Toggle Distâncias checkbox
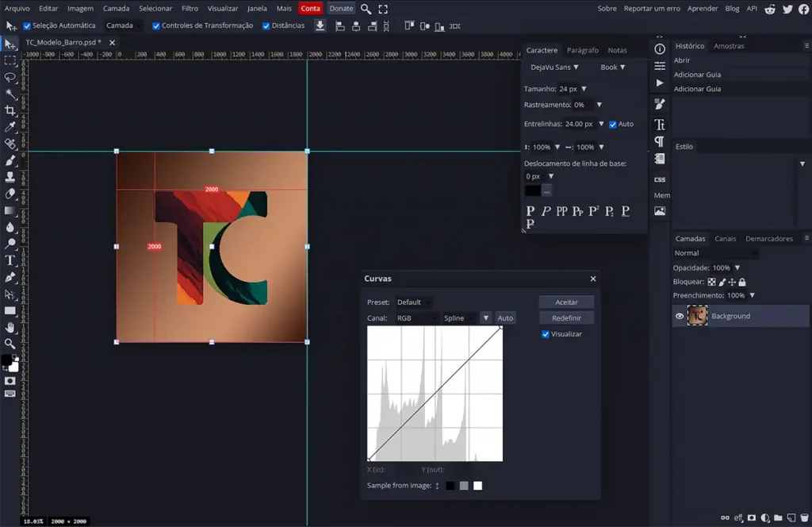The image size is (812, 527). coord(266,26)
